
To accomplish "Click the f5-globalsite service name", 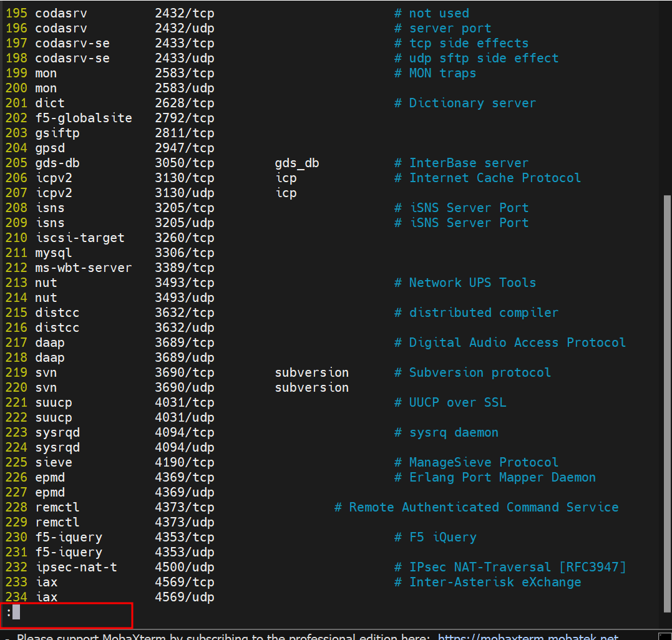I will pyautogui.click(x=84, y=118).
